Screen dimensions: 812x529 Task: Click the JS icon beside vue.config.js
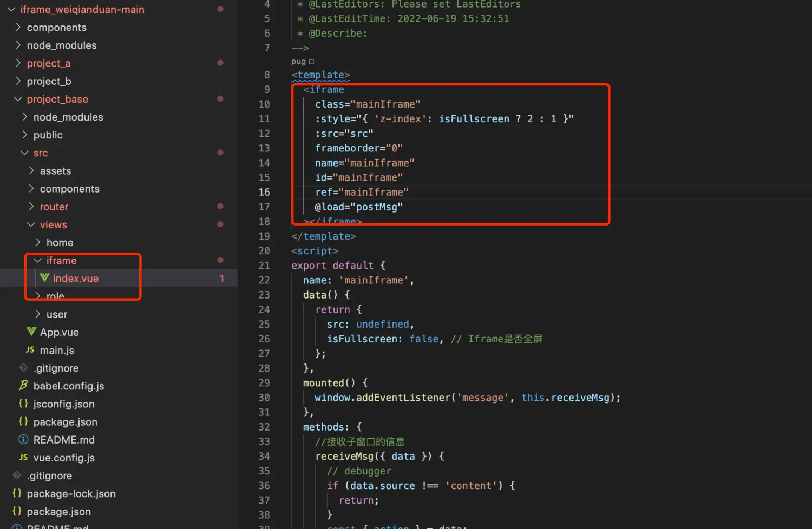(x=23, y=458)
